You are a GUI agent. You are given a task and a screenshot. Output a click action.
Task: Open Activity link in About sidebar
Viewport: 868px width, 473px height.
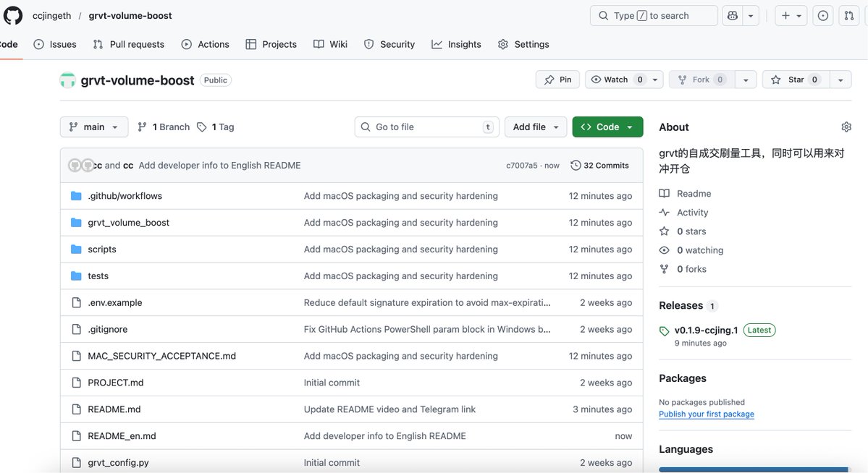pyautogui.click(x=683, y=213)
